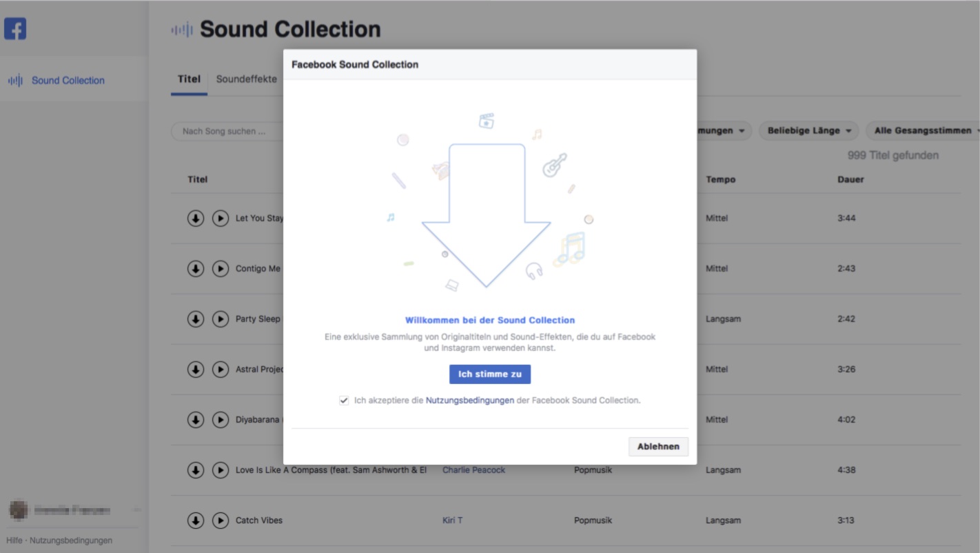Download the track Let You Stay
This screenshot has height=553, width=980.
(196, 219)
